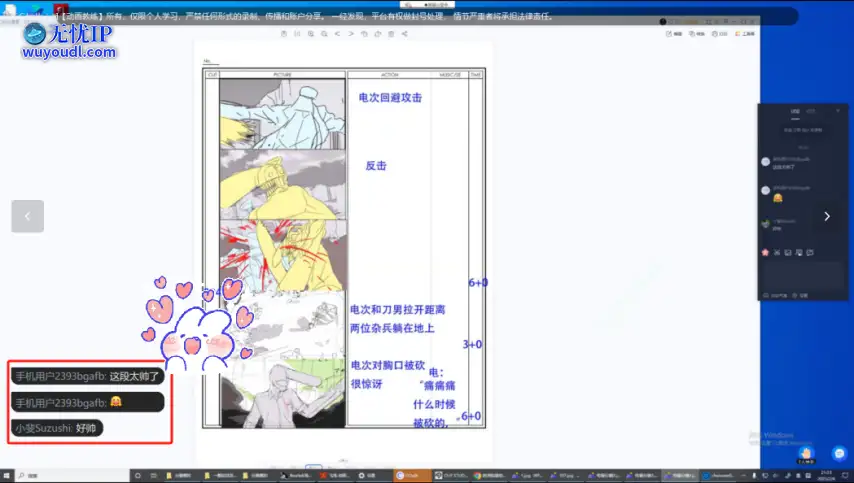Click the picture icon in the chat toolbar
This screenshot has width=854, height=483.
pyautogui.click(x=788, y=252)
